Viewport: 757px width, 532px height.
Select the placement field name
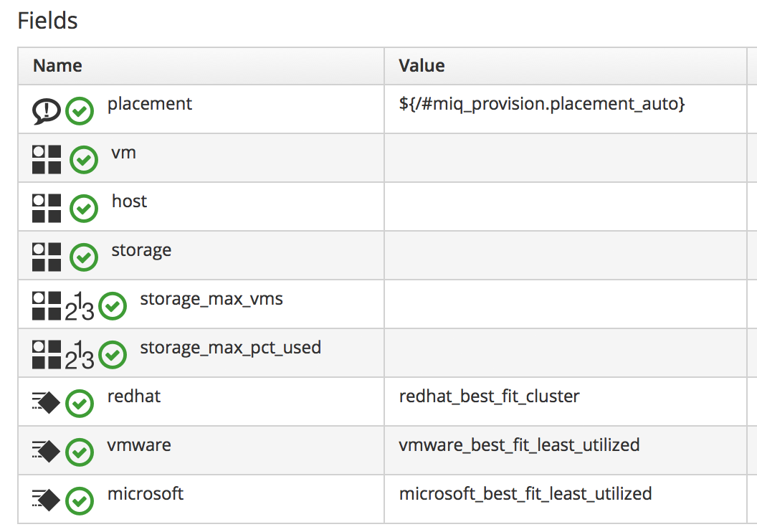[150, 104]
